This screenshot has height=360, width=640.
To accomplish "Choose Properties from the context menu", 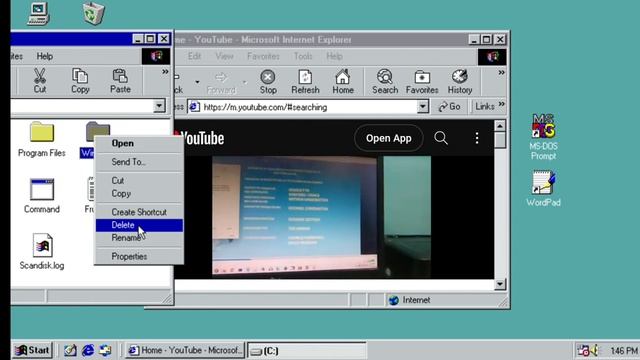I will [x=139, y=256].
